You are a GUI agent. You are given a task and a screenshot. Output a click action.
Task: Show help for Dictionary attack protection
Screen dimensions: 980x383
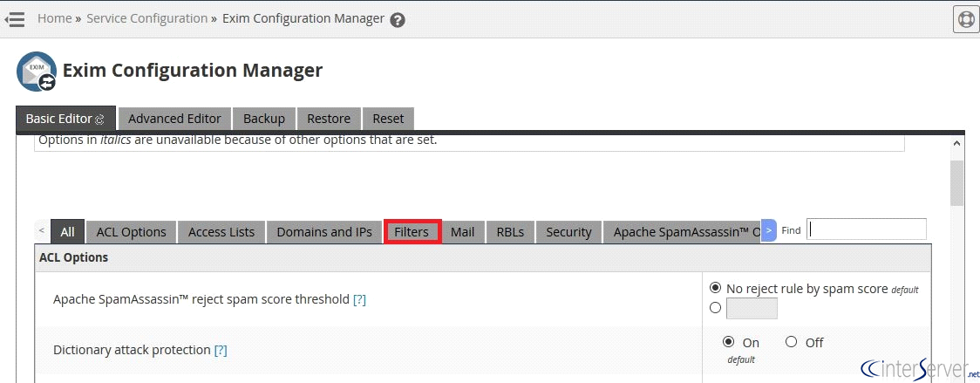pos(221,350)
